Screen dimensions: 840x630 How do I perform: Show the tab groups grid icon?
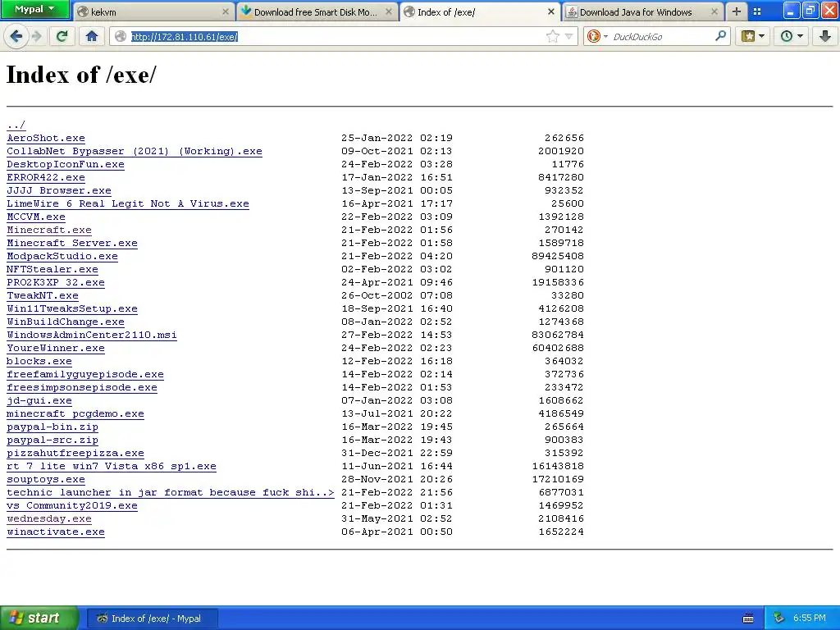(x=757, y=11)
